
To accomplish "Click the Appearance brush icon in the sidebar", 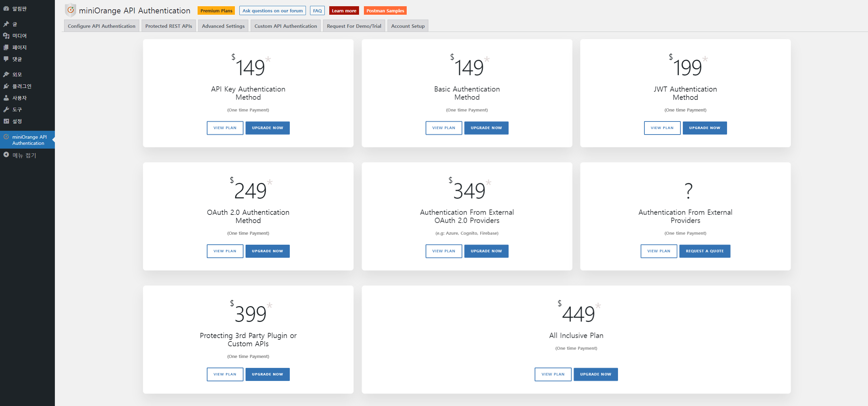I will (6, 74).
